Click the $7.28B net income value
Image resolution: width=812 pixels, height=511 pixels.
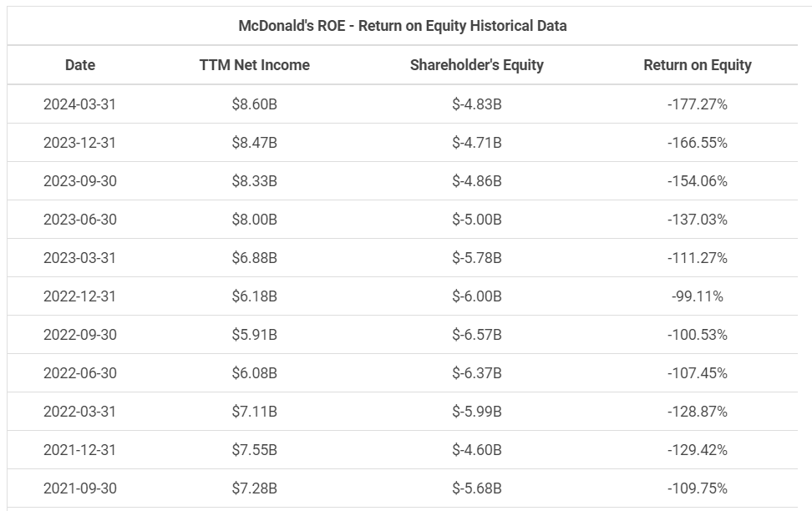point(254,488)
